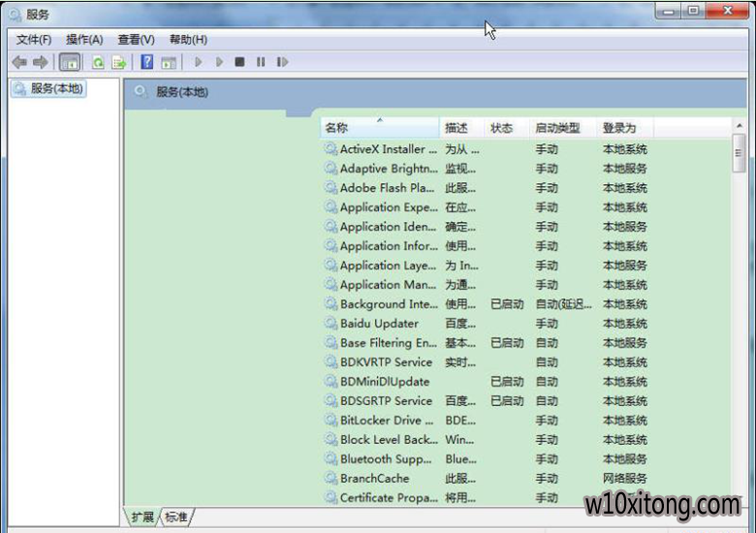
Task: Switch to the 标准 tab
Action: [176, 517]
